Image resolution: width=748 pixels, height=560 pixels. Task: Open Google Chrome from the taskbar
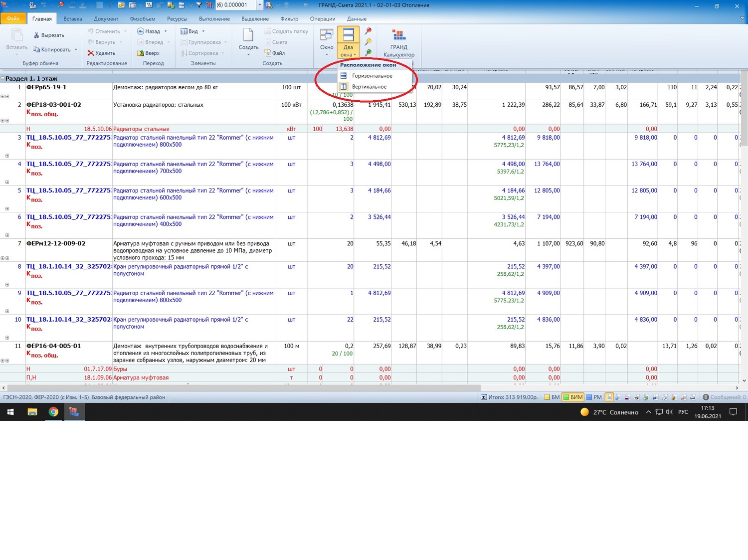53,412
